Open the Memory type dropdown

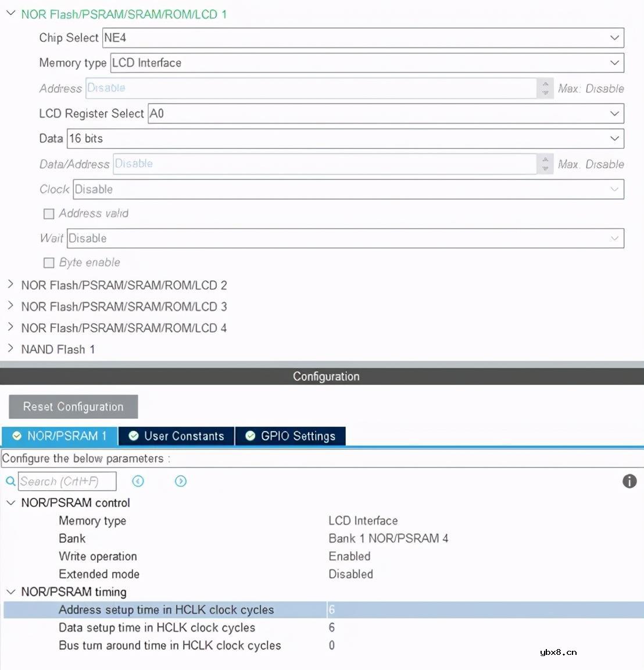pos(367,63)
